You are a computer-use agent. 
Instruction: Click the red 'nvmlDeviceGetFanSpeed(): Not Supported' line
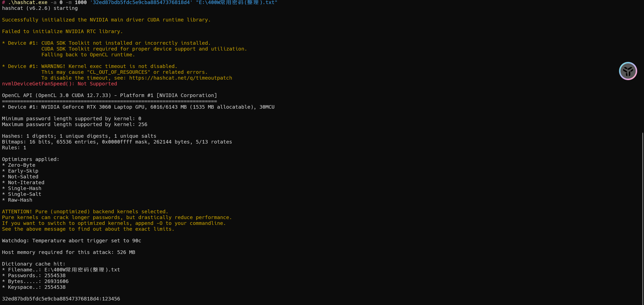(x=60, y=84)
